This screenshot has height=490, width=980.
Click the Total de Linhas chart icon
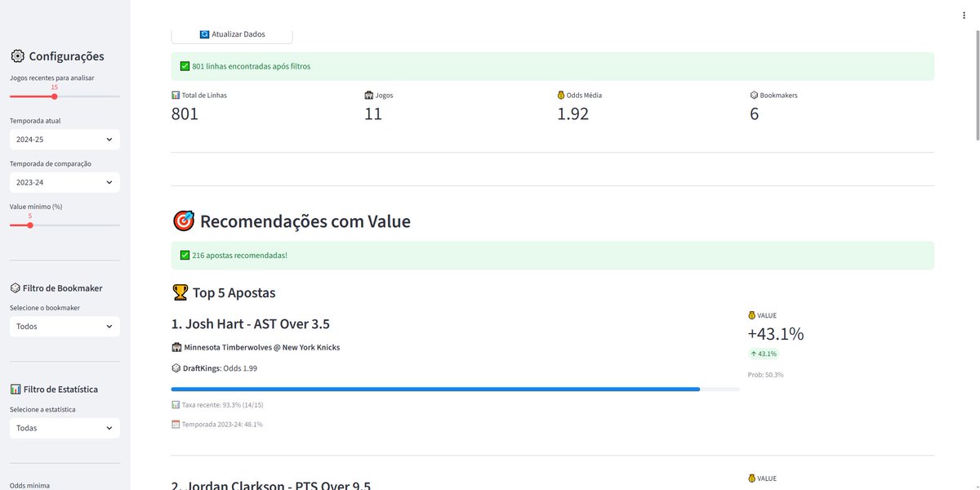176,96
